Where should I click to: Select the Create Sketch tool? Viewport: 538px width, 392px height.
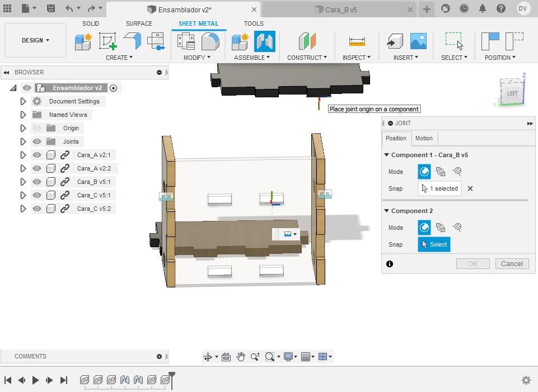[108, 41]
